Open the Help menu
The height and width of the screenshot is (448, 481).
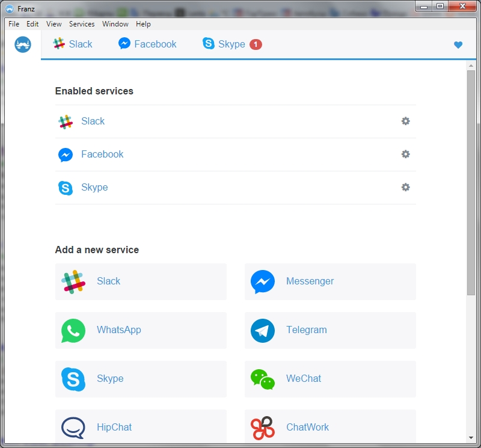tap(143, 24)
